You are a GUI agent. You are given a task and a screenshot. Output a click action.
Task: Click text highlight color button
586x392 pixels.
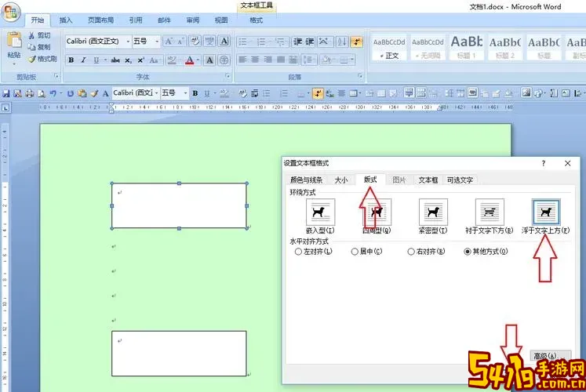point(172,60)
